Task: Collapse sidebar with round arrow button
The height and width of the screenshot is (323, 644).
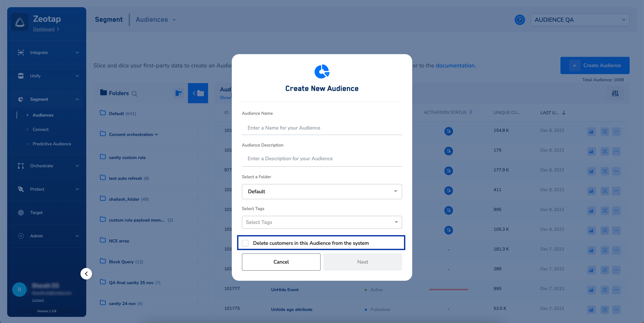Action: pos(86,274)
